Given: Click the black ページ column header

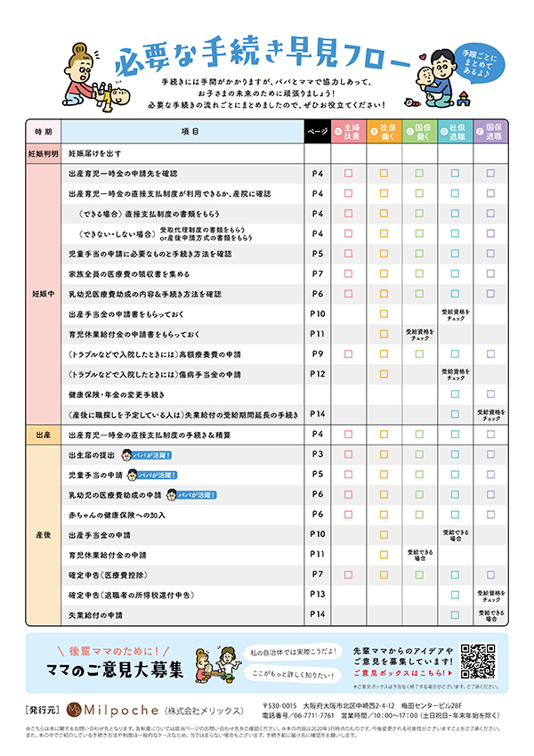Looking at the screenshot, I should (318, 132).
